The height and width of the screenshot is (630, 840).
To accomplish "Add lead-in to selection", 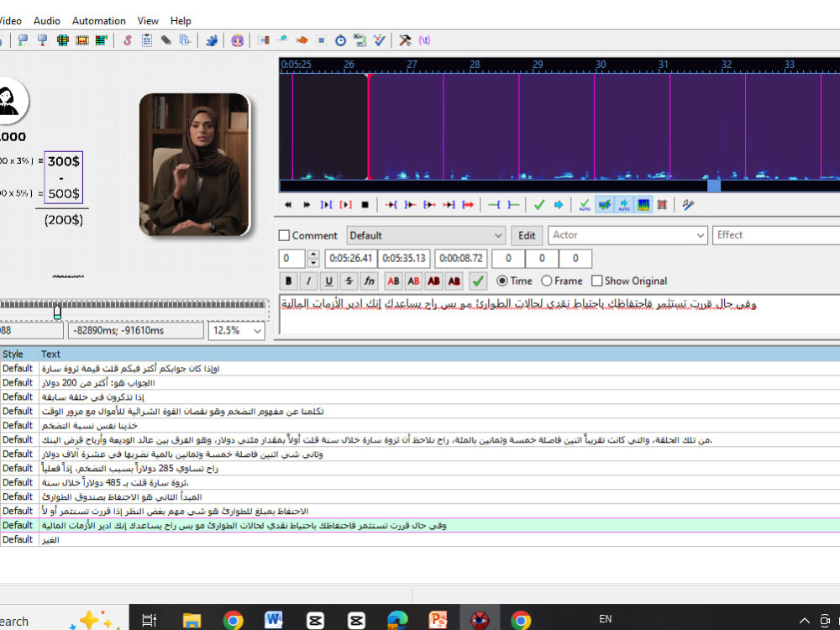I will 494,205.
